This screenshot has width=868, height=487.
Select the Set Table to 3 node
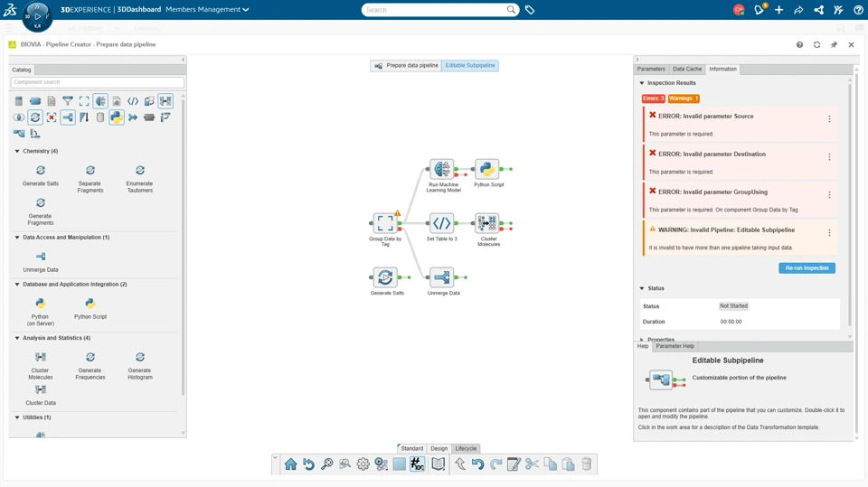click(x=442, y=223)
